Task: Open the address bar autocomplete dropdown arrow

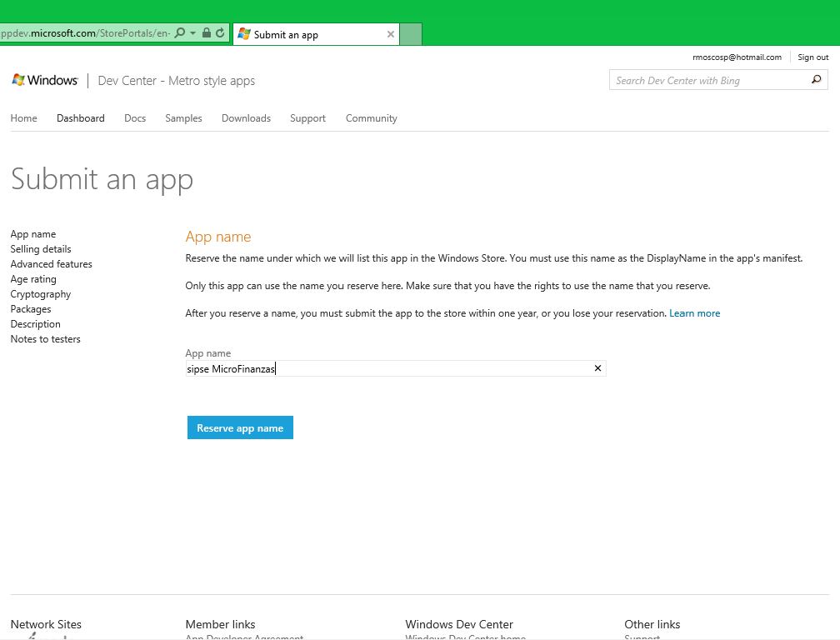Action: 193,33
